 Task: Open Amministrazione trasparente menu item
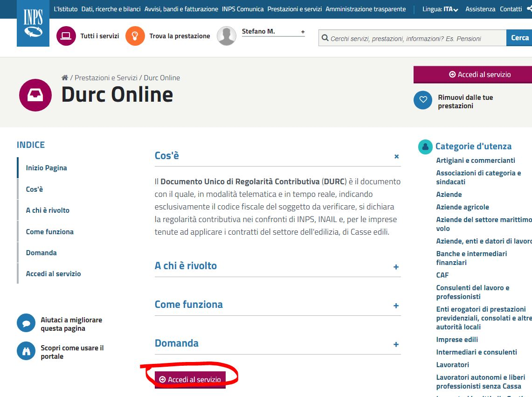pos(366,9)
